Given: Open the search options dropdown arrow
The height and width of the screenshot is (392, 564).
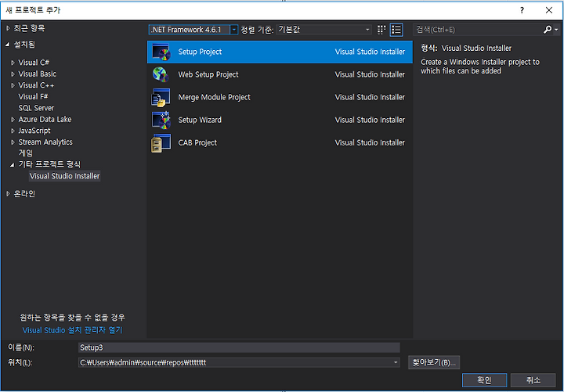Looking at the screenshot, I should pos(556,30).
